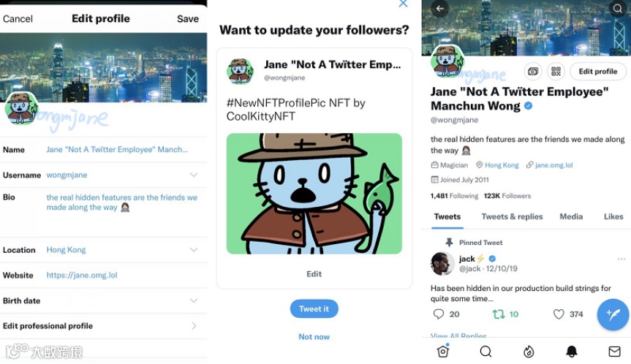Open Edit professional profile row
The height and width of the screenshot is (364, 631).
[x=103, y=326]
